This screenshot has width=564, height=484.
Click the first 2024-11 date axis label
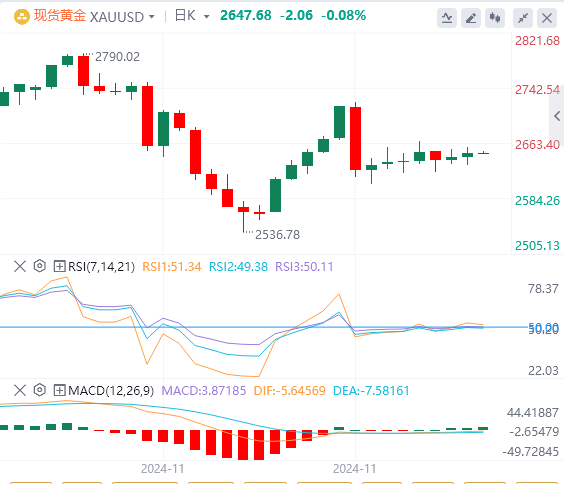tap(163, 469)
